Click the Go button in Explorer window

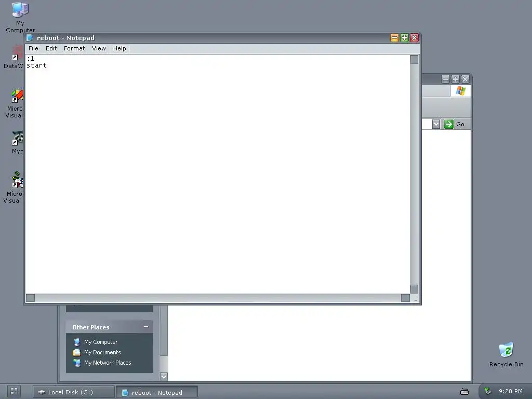click(454, 124)
